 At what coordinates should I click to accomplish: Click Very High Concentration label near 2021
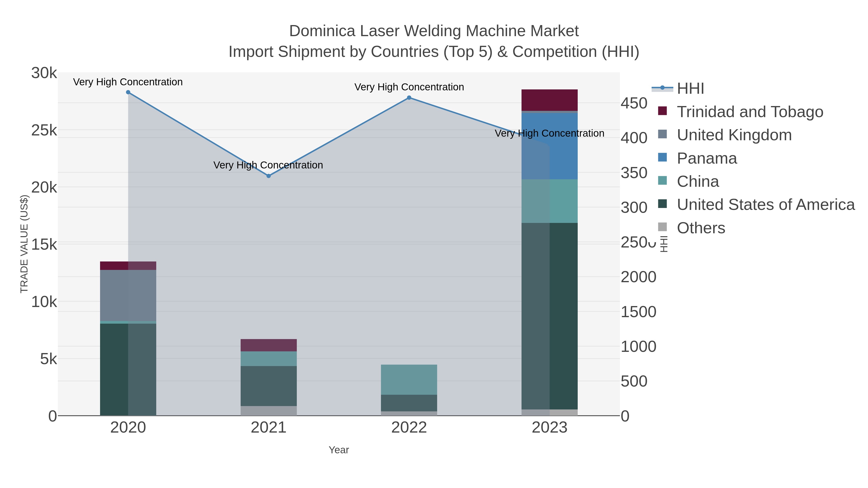pos(268,165)
